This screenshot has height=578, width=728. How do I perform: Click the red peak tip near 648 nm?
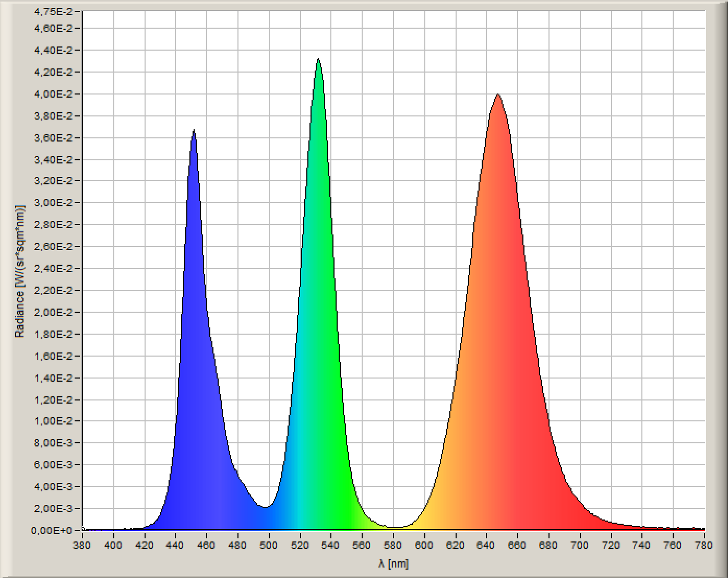(498, 96)
